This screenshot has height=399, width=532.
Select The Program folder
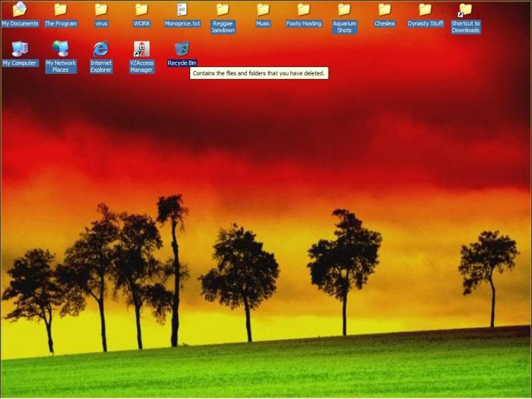61,10
